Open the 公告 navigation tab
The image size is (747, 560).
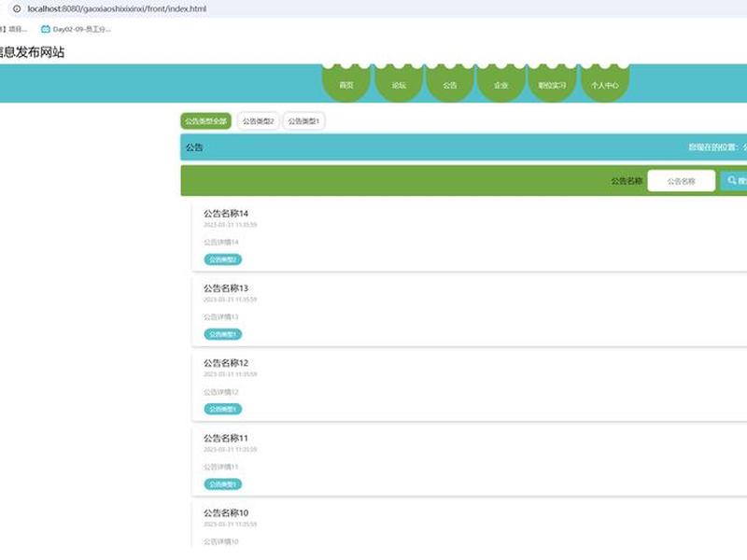(x=450, y=84)
